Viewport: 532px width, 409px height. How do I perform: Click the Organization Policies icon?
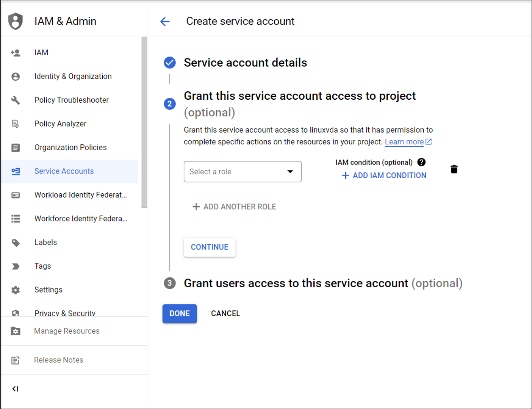[x=16, y=147]
